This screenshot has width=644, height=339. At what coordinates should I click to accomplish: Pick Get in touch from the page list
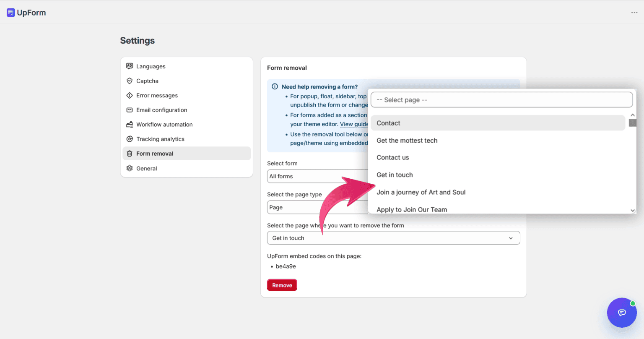pyautogui.click(x=498, y=175)
